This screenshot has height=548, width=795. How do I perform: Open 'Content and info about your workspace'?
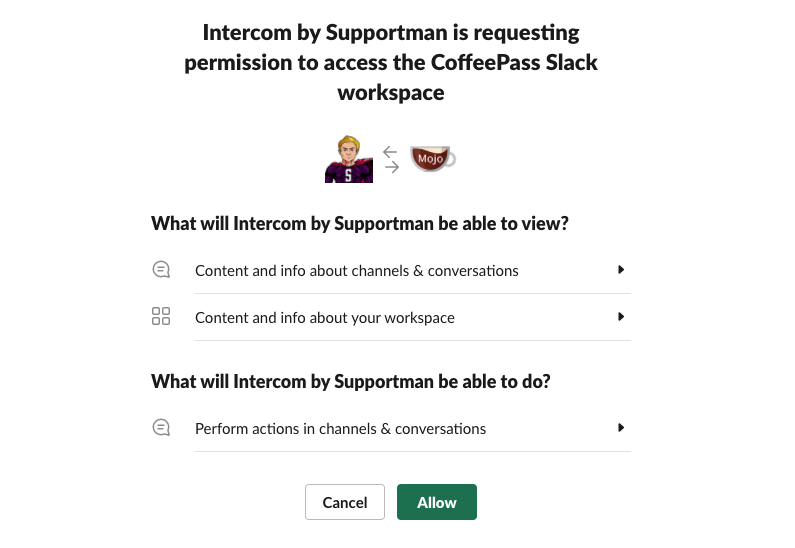coord(325,318)
